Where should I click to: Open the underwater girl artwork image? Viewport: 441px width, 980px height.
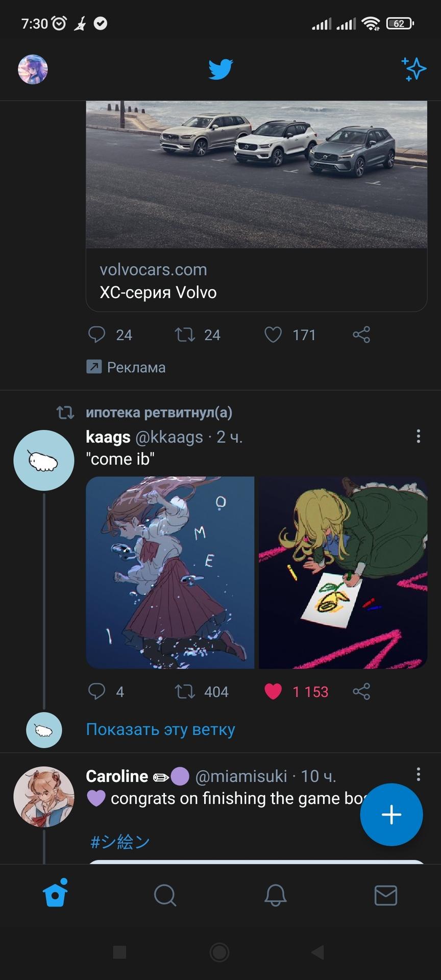click(x=170, y=572)
